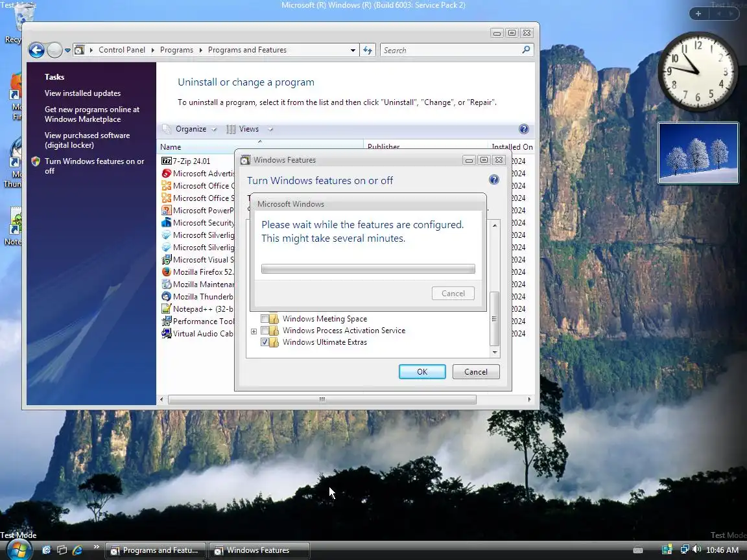Viewport: 747px width, 560px height.
Task: Click the taskbar clock showing 10:46 AM
Action: tap(722, 550)
